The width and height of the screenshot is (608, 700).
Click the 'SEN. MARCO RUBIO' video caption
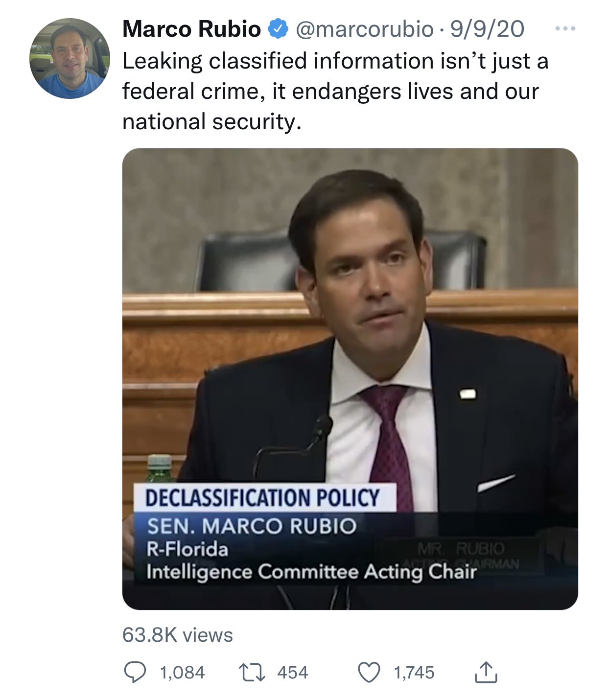[252, 526]
